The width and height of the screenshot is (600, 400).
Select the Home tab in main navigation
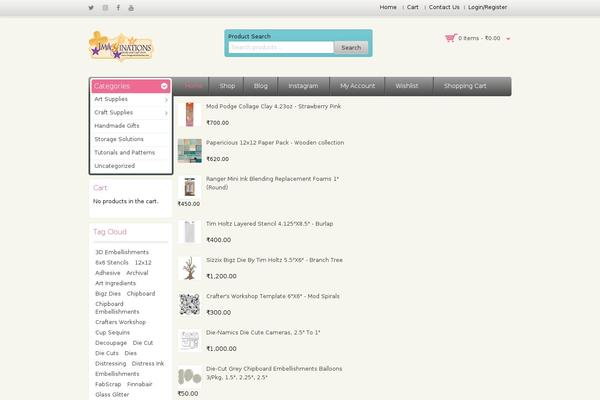(193, 86)
